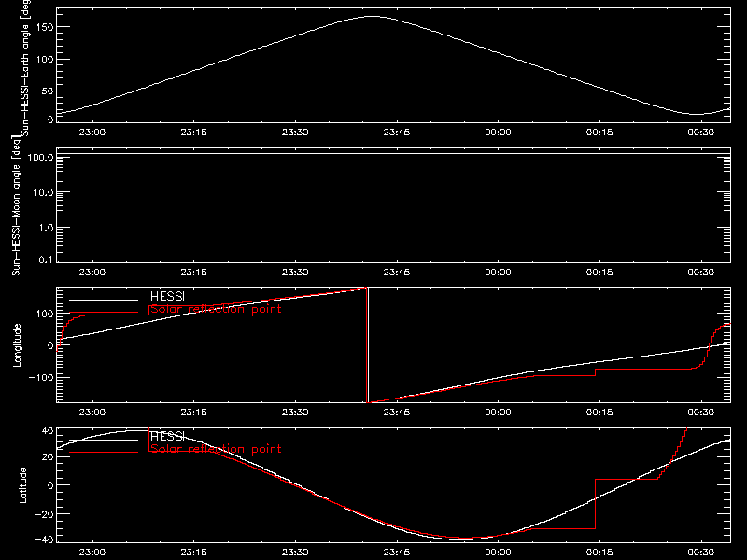
Task: Select 23:15 label under Moon angle plot
Action: [x=193, y=273]
